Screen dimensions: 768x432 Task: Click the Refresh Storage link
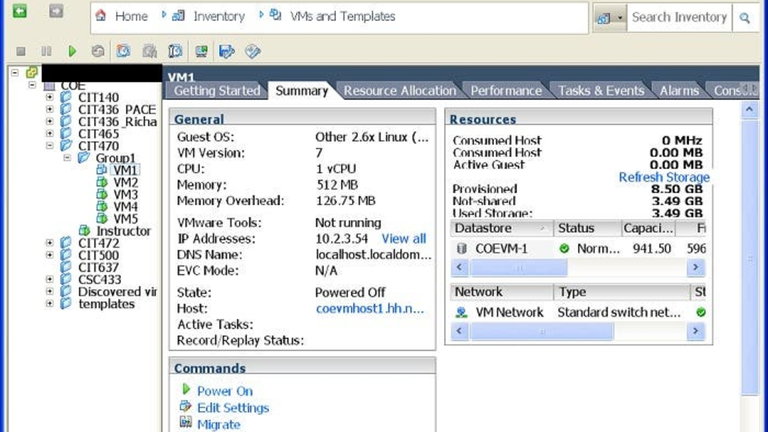[664, 177]
